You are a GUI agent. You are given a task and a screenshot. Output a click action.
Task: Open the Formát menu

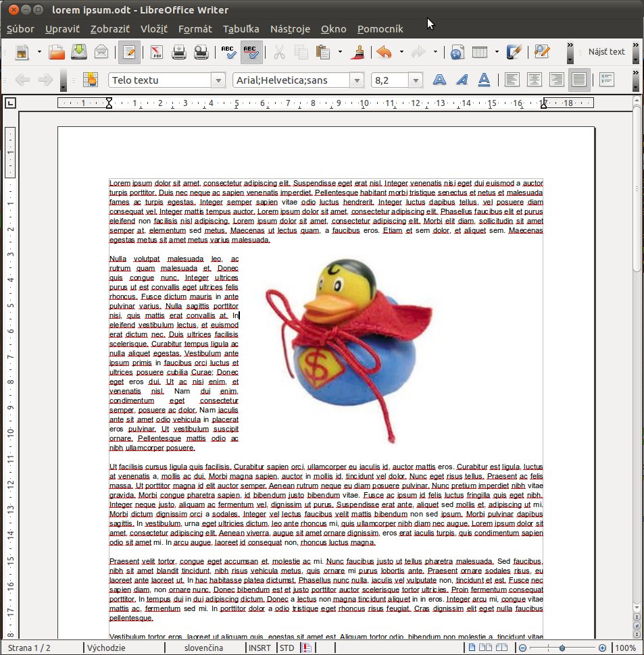pyautogui.click(x=195, y=29)
